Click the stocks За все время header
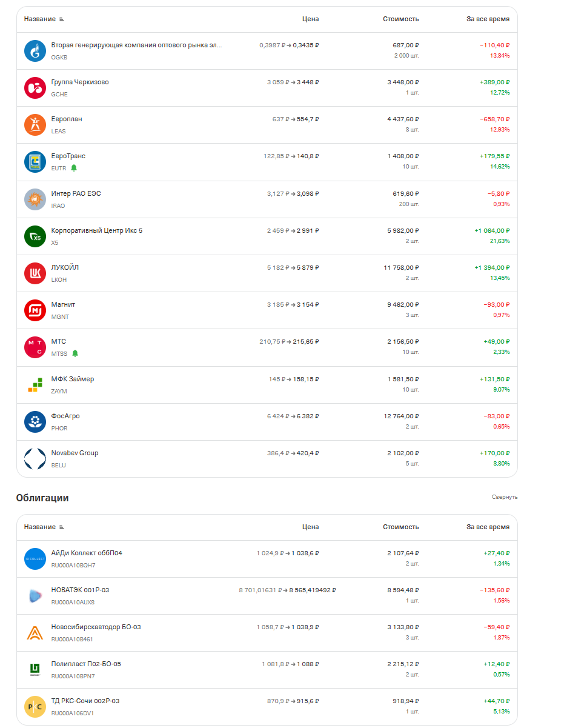The width and height of the screenshot is (567, 728). (x=488, y=19)
